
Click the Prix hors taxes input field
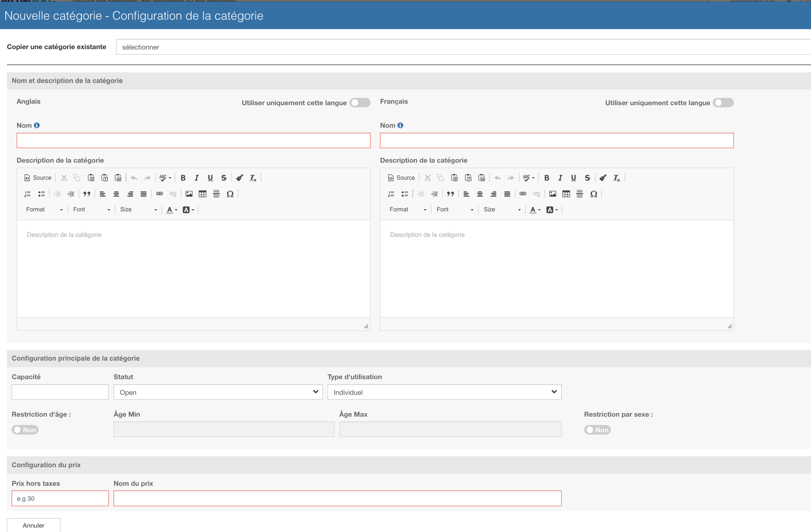(x=60, y=498)
